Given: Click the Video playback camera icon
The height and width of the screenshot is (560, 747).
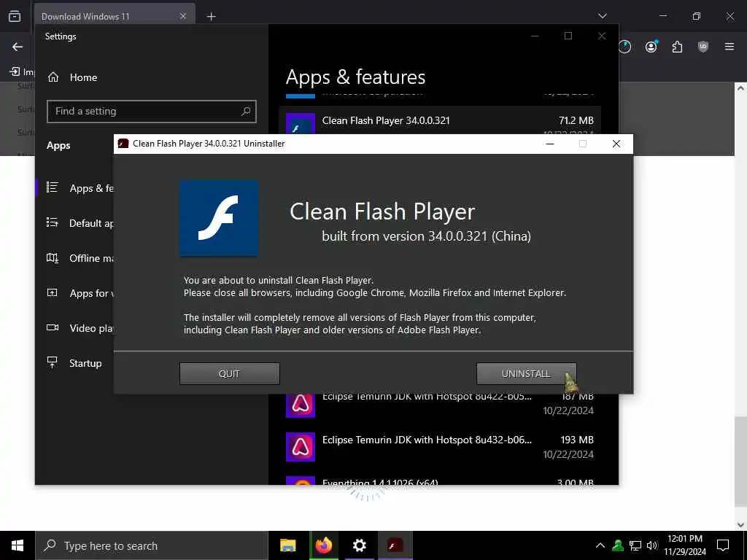Looking at the screenshot, I should (x=53, y=327).
